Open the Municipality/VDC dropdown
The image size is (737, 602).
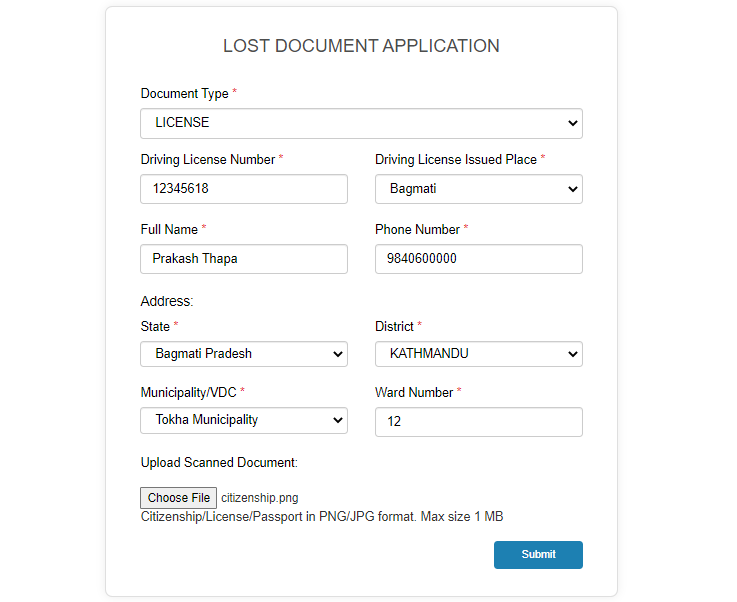pos(243,420)
